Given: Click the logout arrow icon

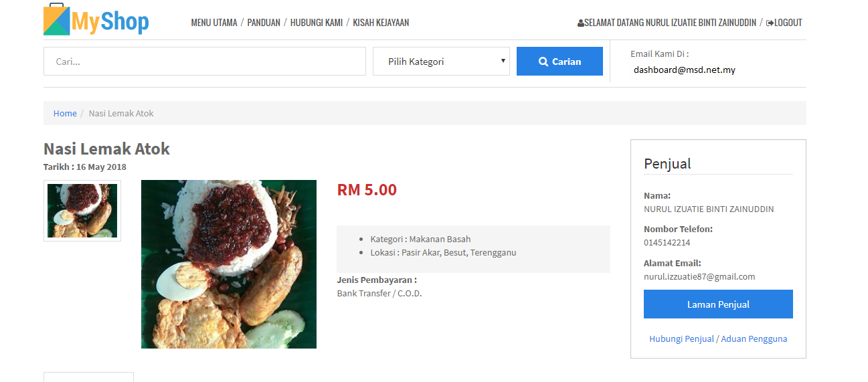Looking at the screenshot, I should 770,23.
